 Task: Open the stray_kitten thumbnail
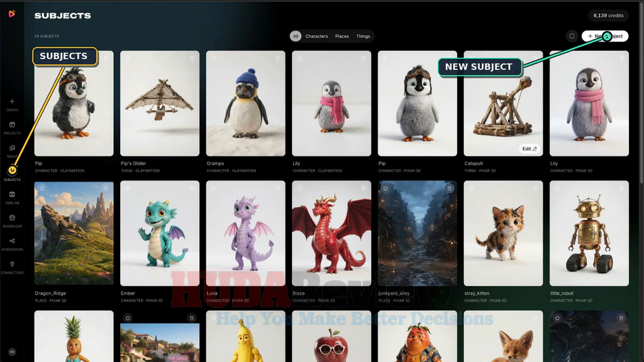coord(503,233)
